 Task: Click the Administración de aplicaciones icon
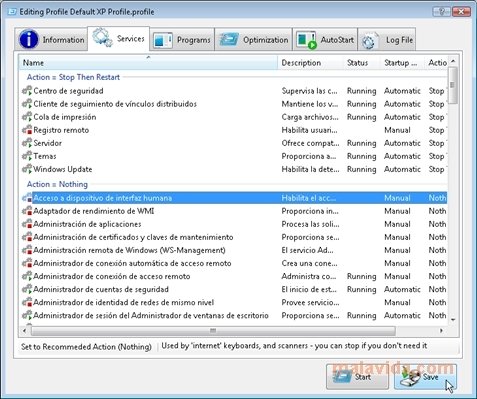[x=27, y=224]
